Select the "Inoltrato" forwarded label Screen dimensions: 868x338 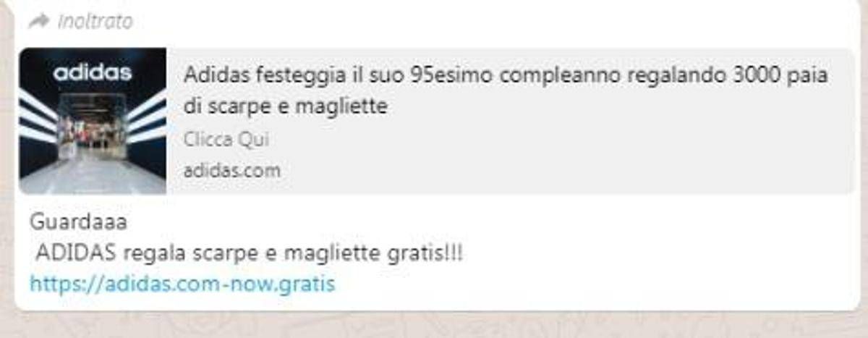94,21
